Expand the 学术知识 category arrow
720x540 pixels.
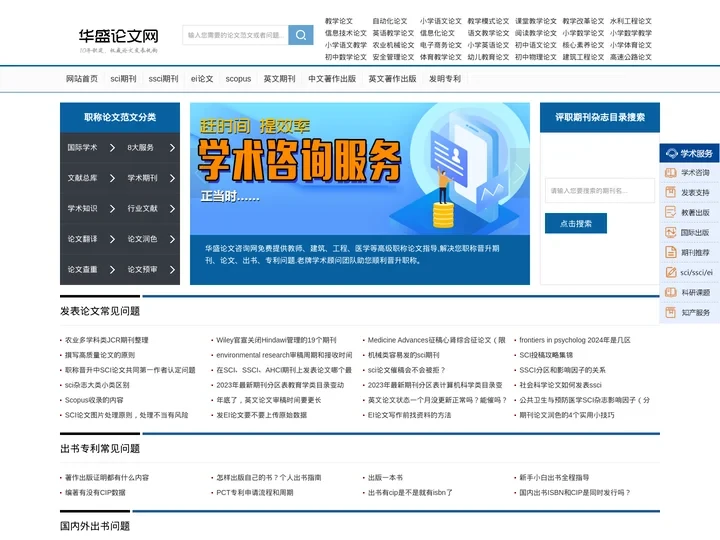pos(112,208)
